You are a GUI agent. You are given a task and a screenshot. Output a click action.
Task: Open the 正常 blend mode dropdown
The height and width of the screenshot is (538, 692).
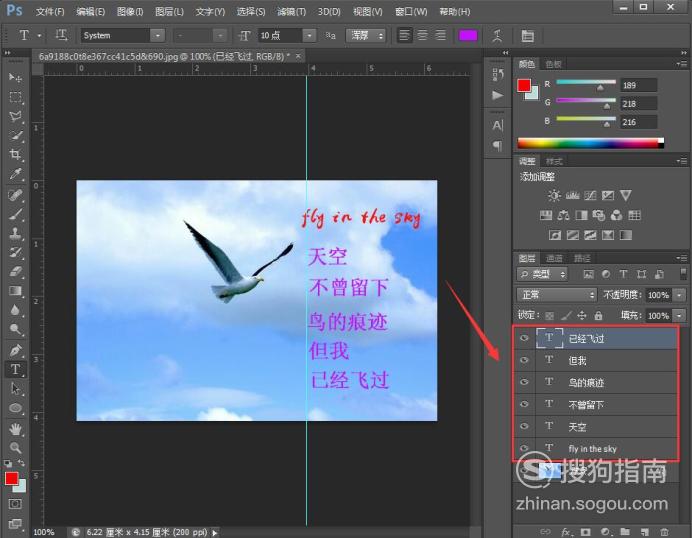[x=557, y=294]
